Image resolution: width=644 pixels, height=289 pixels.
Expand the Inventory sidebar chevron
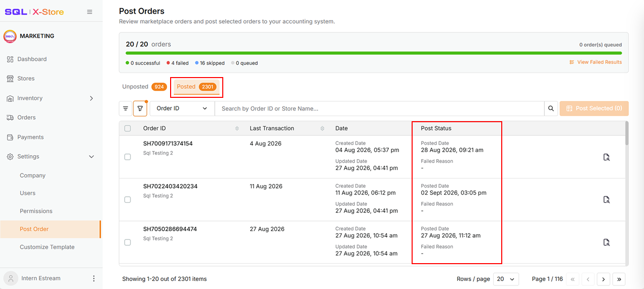(92, 98)
